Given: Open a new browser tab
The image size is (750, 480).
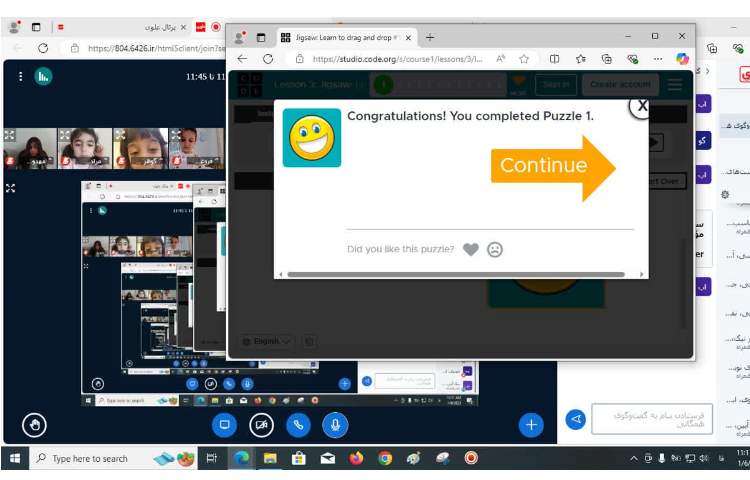Looking at the screenshot, I should (430, 37).
